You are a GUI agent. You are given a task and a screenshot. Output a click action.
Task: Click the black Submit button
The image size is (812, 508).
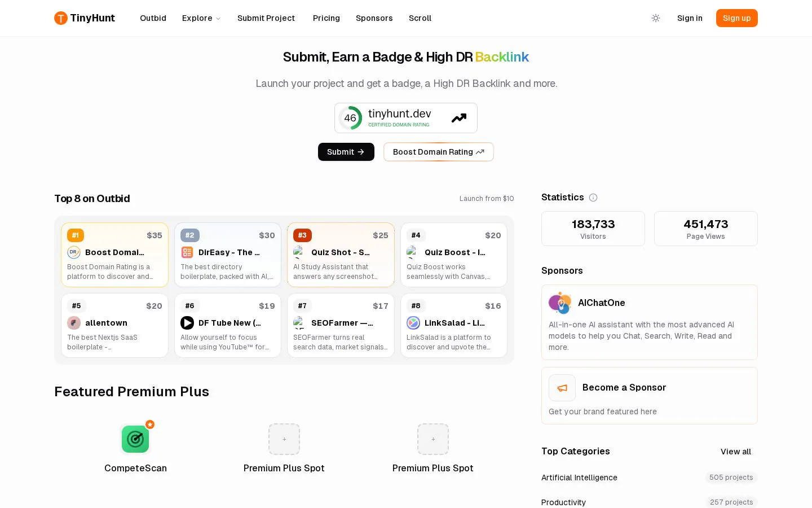346,152
